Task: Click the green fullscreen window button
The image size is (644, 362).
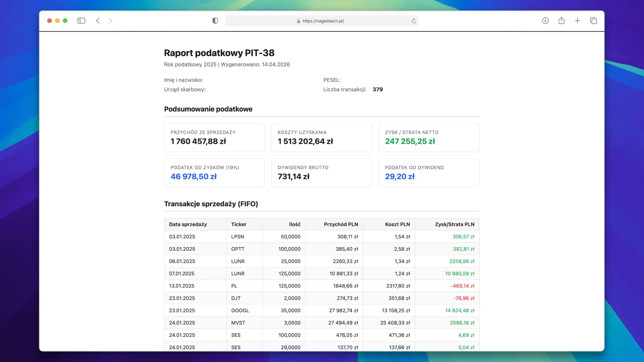Action: click(65, 21)
